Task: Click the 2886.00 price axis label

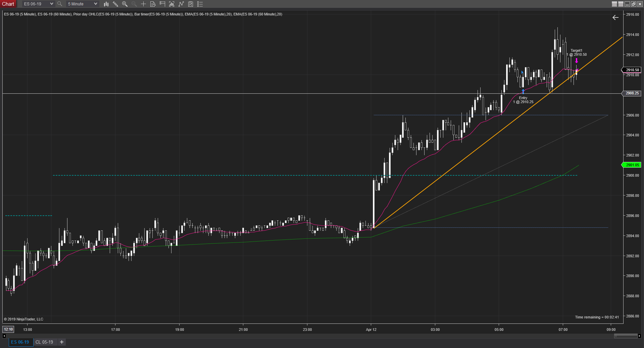Action: pos(633,316)
